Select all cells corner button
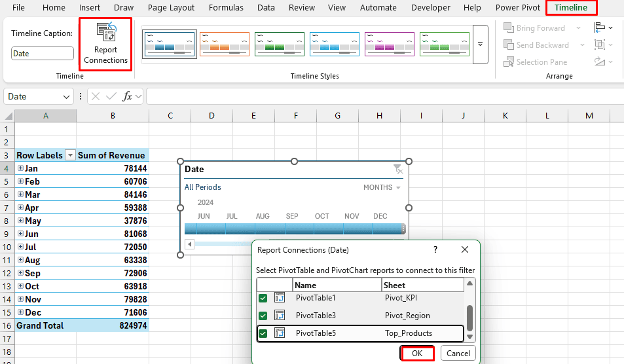Viewport: 624px width, 364px height. (x=8, y=116)
